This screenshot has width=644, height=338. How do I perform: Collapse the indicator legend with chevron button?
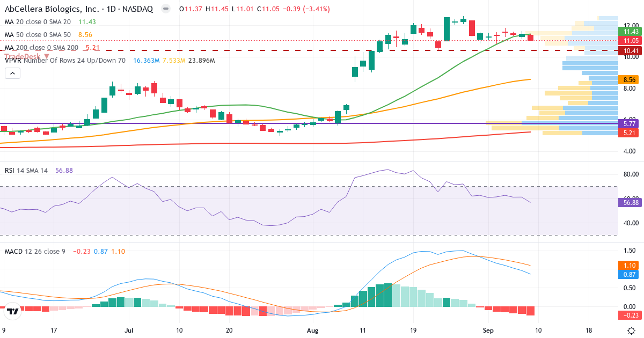(12, 74)
